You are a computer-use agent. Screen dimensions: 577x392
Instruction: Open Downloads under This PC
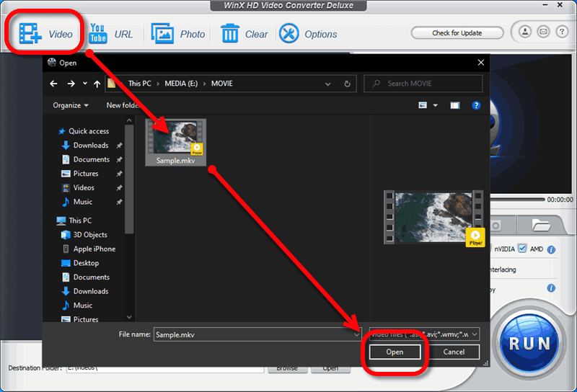[85, 291]
